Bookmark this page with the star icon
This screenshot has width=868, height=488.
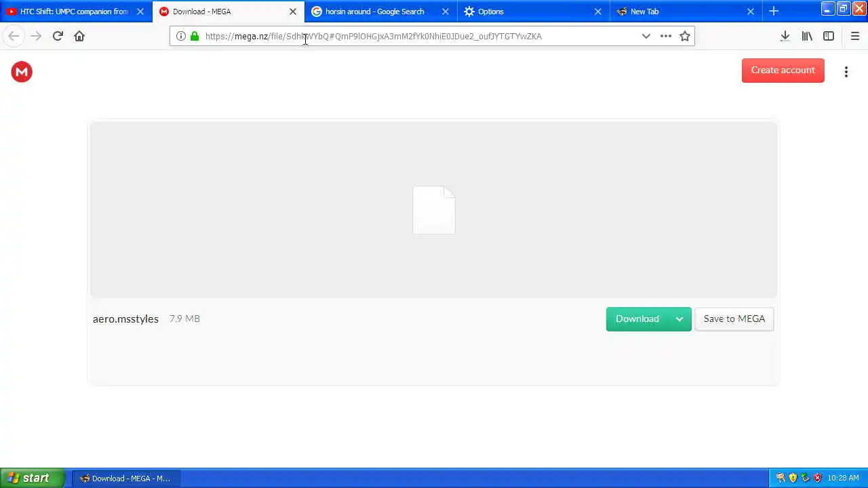685,36
